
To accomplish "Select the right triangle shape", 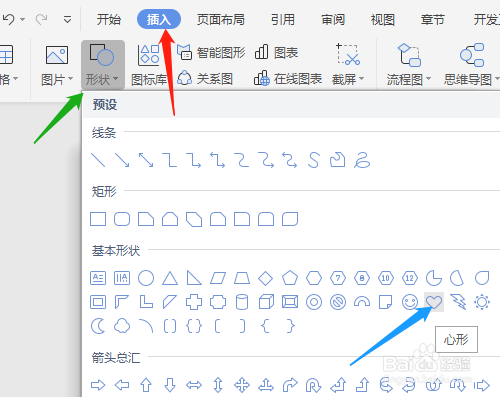I will point(194,278).
